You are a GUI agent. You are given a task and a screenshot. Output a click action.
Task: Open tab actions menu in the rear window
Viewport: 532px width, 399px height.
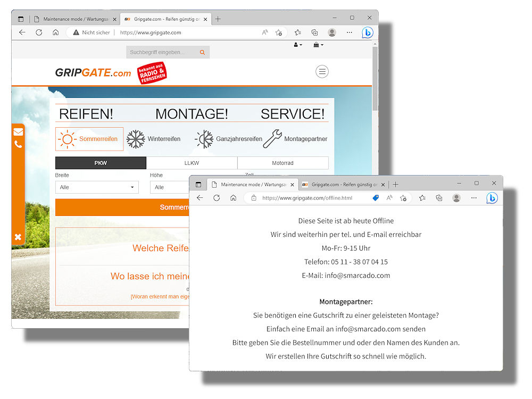pyautogui.click(x=21, y=19)
